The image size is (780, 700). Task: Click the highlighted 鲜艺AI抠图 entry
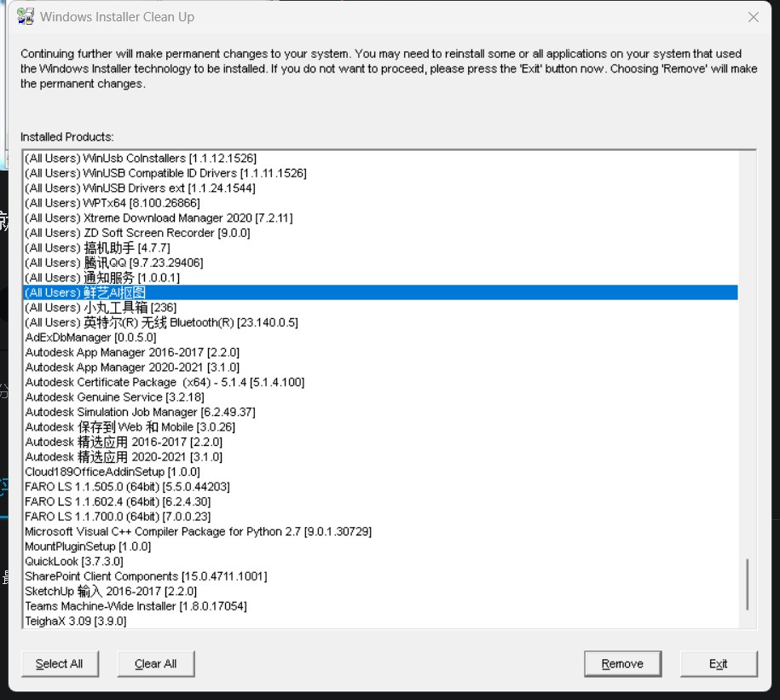tap(380, 292)
